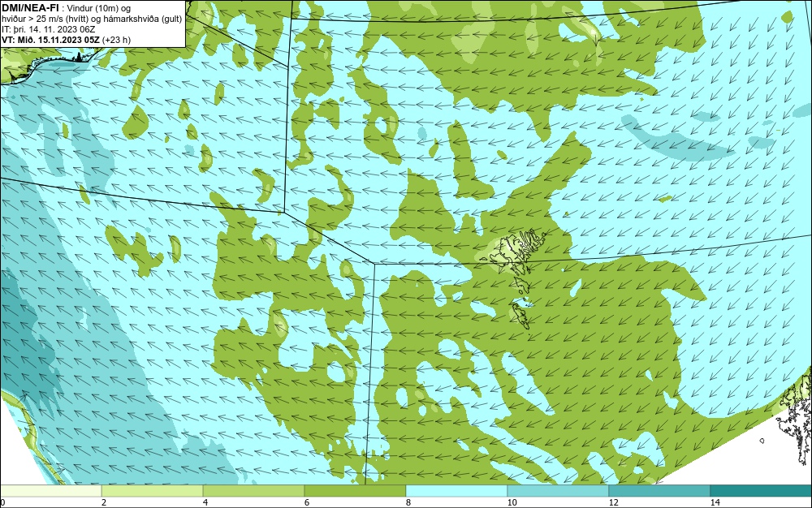812x508 pixels.
Task: Click the 8–10 m/s light cyan legend swatch
Action: (456, 491)
